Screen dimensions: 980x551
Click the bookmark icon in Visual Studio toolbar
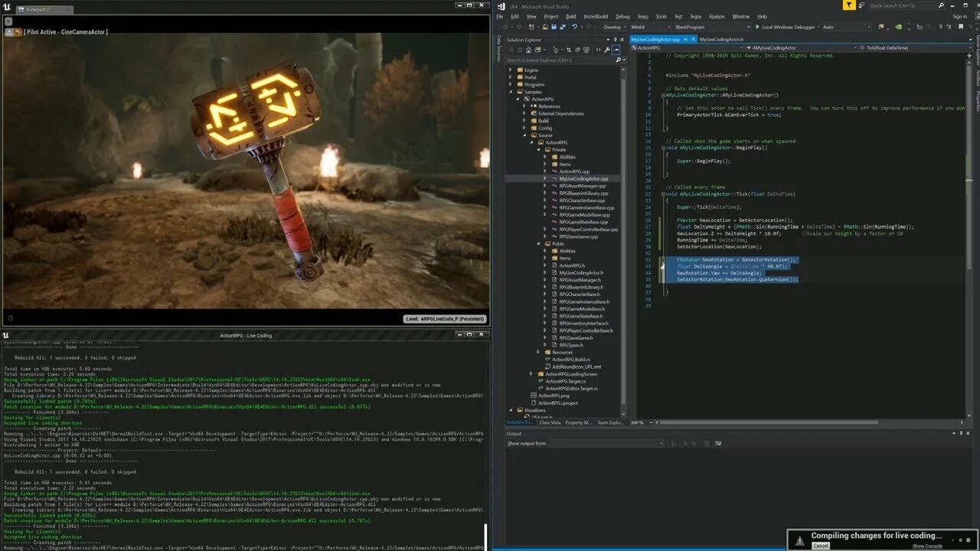tap(961, 27)
